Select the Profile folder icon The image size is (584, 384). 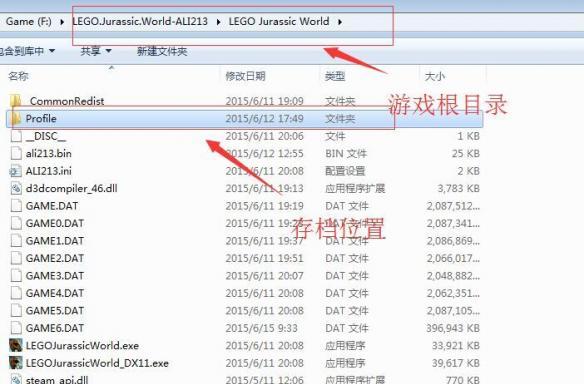[x=16, y=118]
